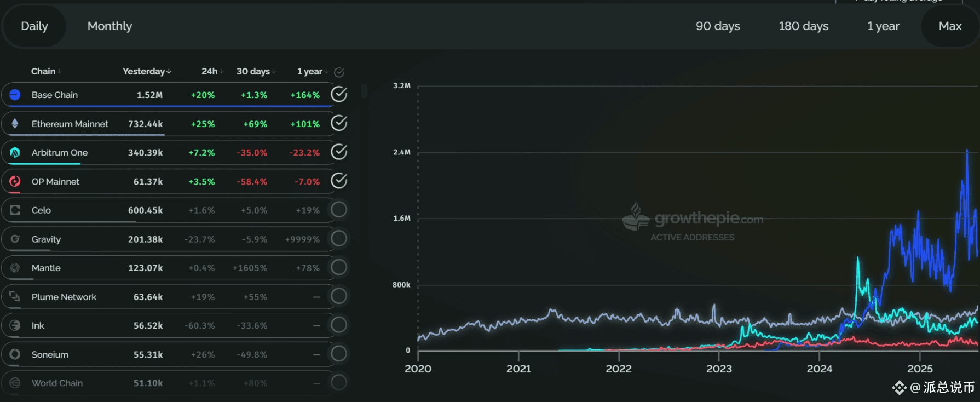
Task: Sort by the 30 days column
Action: click(x=256, y=71)
